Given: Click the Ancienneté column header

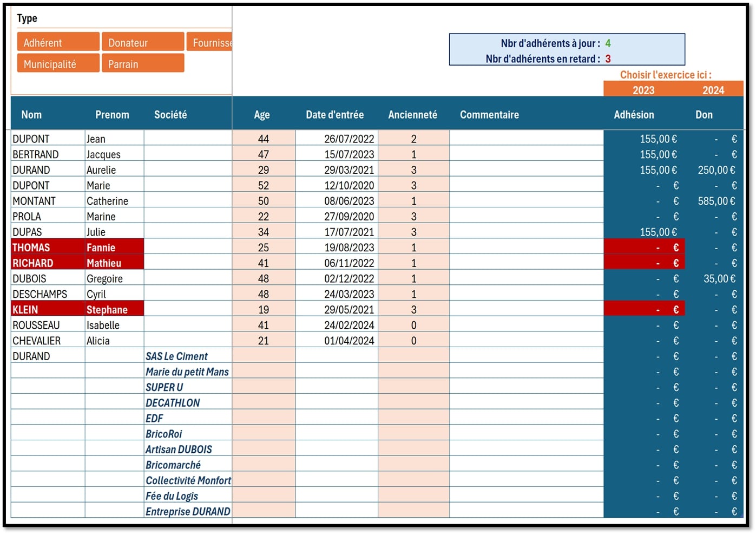Looking at the screenshot, I should [x=412, y=114].
